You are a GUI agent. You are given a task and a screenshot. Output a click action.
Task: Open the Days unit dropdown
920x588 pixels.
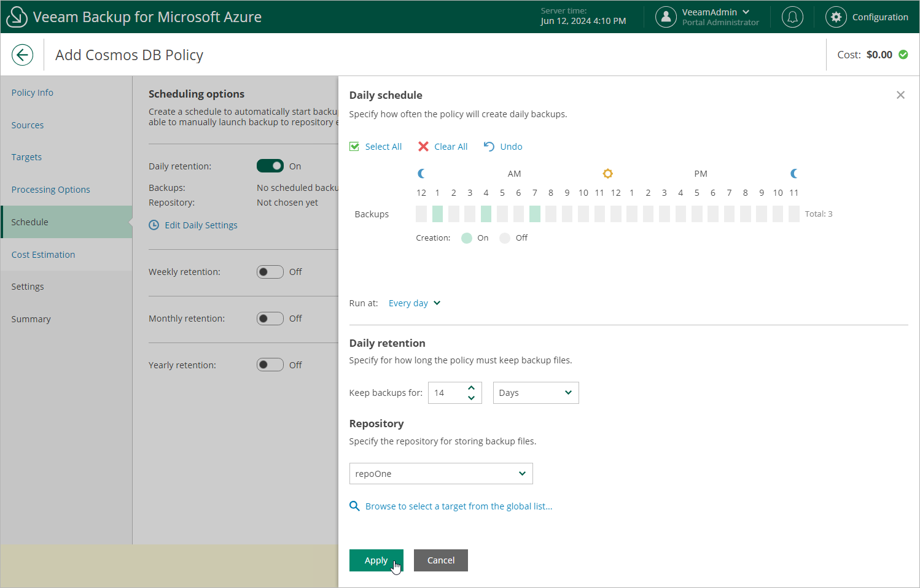point(536,393)
